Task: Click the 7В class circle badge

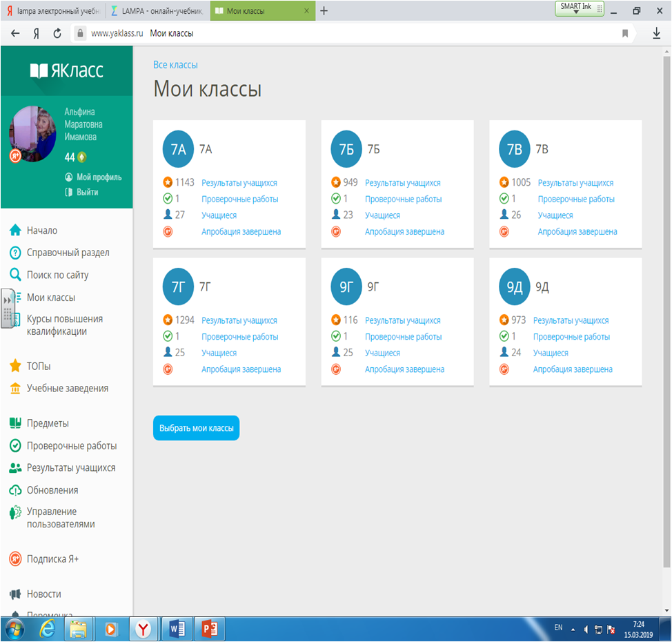Action: coord(515,149)
